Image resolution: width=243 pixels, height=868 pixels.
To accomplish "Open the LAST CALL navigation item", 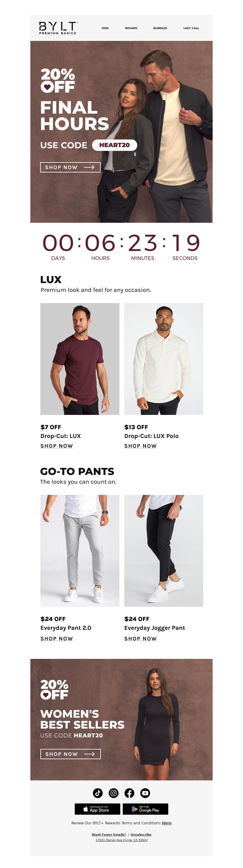I will (191, 28).
